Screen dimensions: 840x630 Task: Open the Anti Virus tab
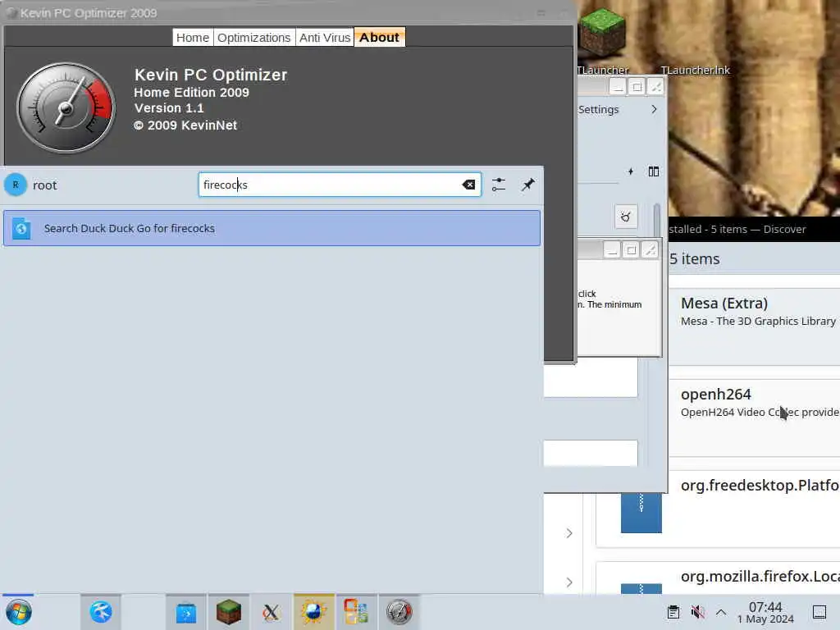[325, 38]
